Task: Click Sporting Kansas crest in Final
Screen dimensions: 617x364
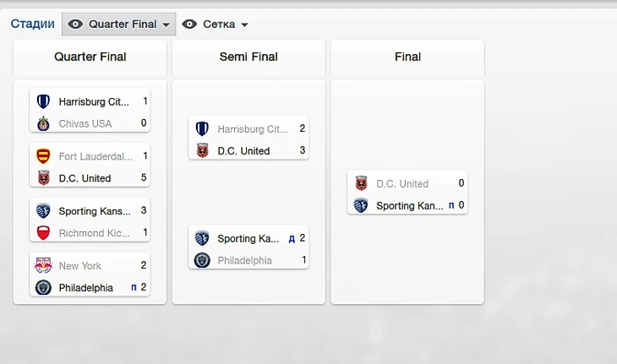Action: pos(361,205)
